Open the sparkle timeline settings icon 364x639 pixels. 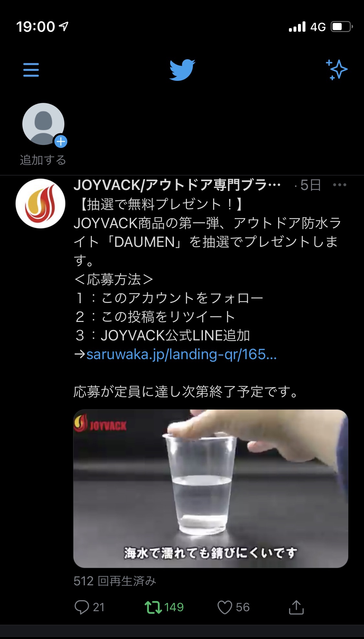click(x=336, y=69)
